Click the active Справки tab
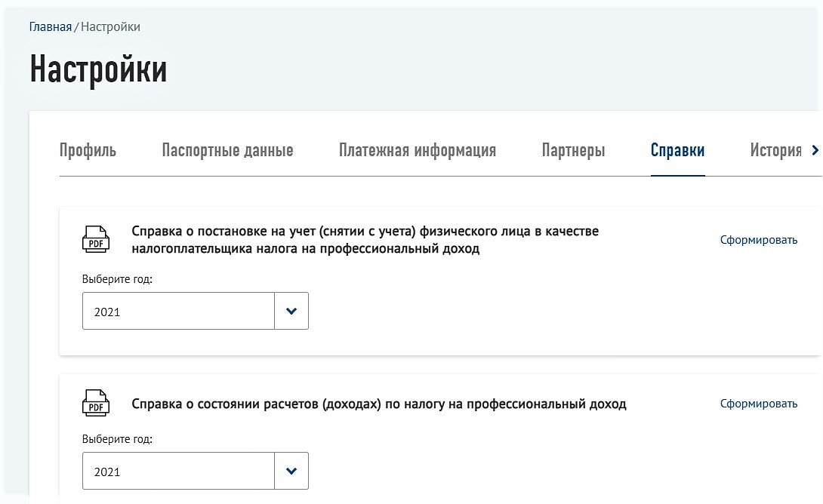Viewport: 823px width, 504px height. coord(677,150)
